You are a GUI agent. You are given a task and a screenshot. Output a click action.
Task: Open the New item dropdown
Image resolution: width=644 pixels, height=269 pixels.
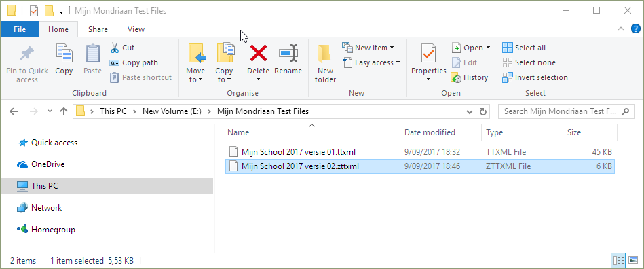pos(368,48)
